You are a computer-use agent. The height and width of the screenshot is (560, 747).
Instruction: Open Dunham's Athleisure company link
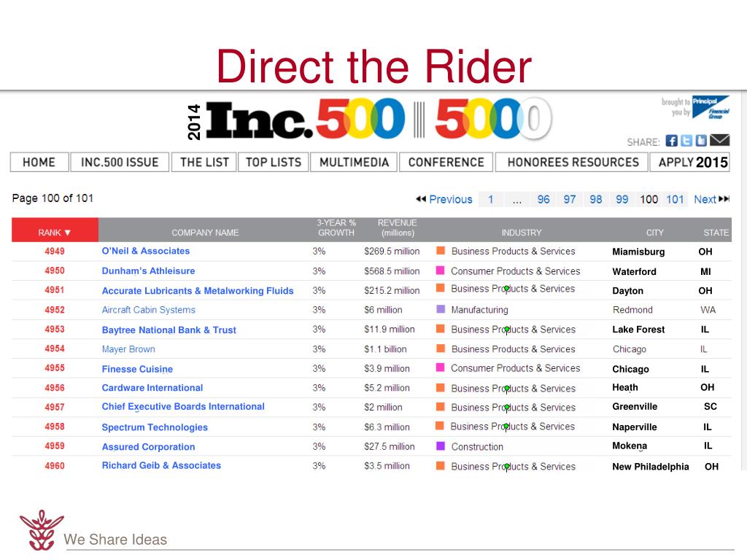148,271
